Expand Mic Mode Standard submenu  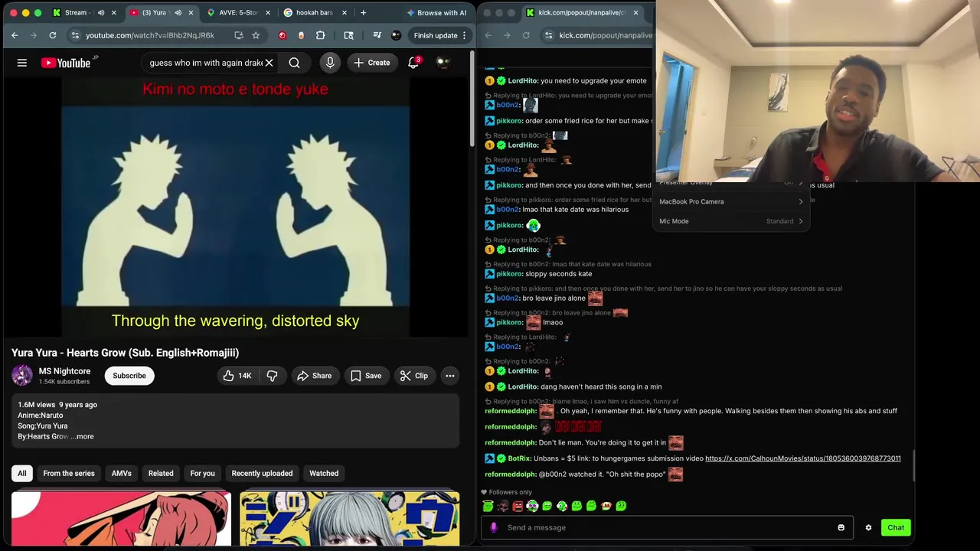731,221
